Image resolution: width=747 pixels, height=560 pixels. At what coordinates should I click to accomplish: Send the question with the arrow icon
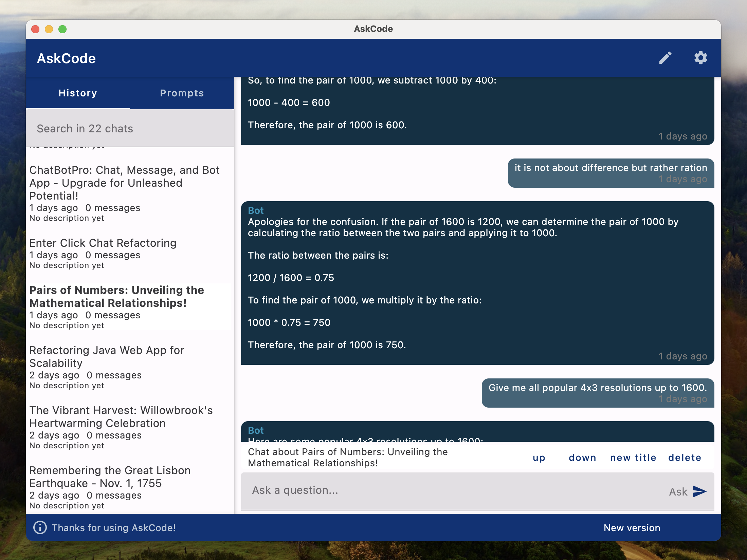pyautogui.click(x=699, y=491)
